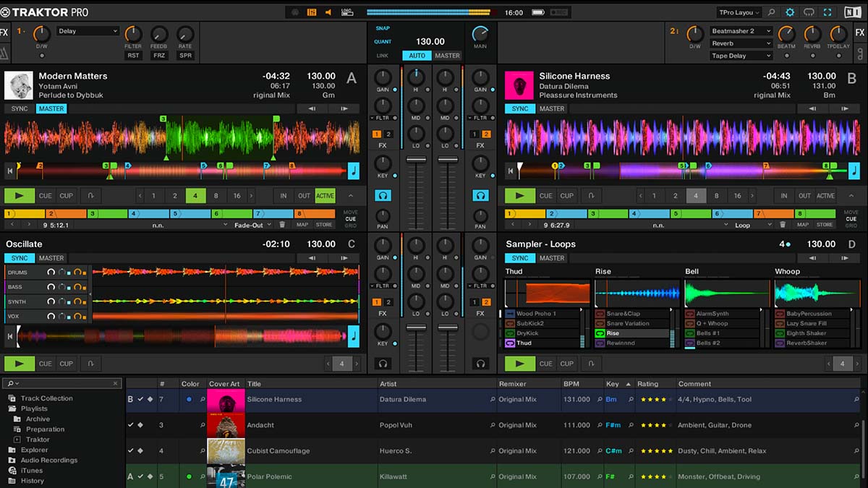Toggle SYNC on Deck A
The height and width of the screenshot is (488, 868).
click(x=20, y=108)
